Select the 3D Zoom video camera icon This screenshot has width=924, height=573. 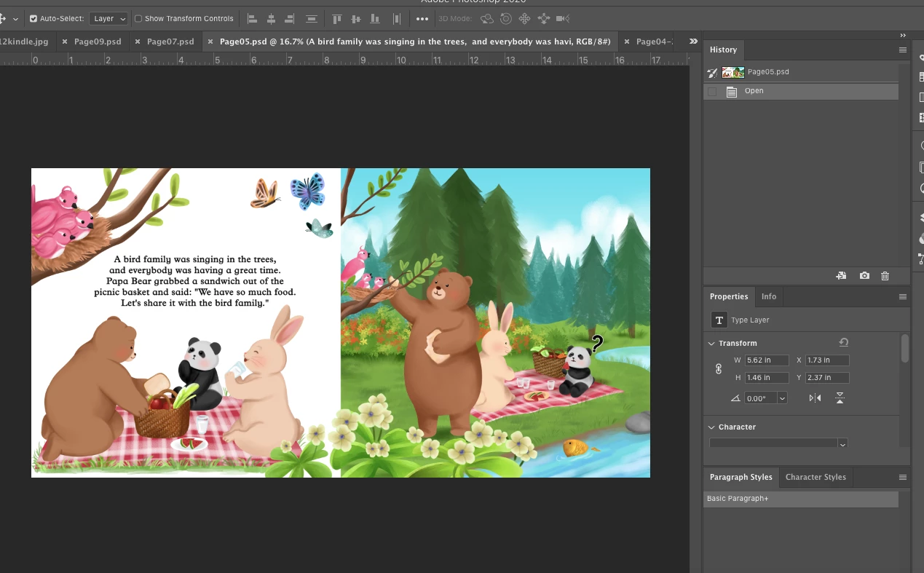pyautogui.click(x=563, y=19)
